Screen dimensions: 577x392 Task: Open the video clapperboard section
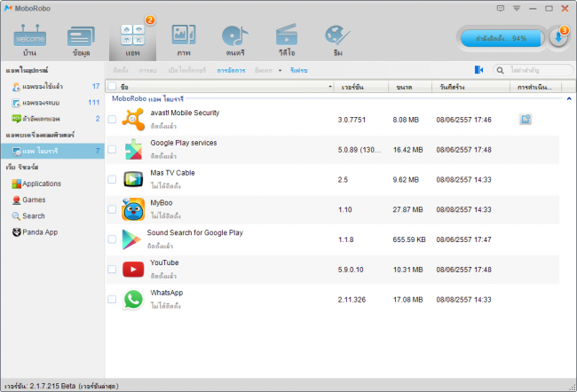click(x=287, y=41)
